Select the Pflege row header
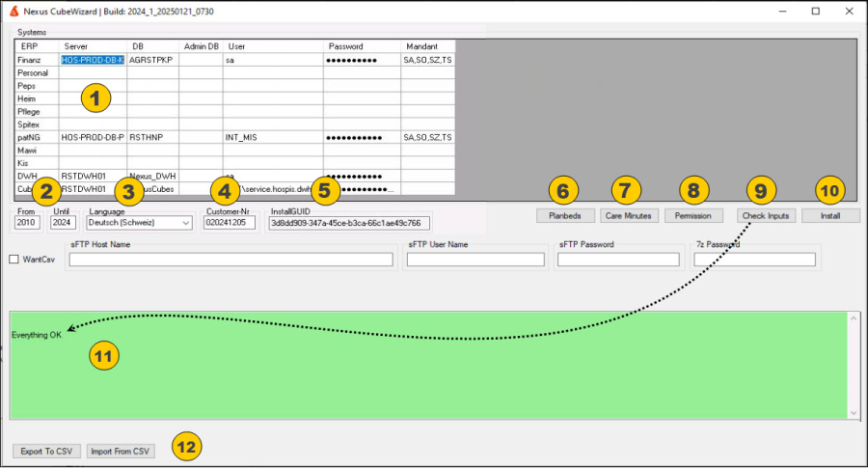The width and height of the screenshot is (868, 468). (37, 111)
